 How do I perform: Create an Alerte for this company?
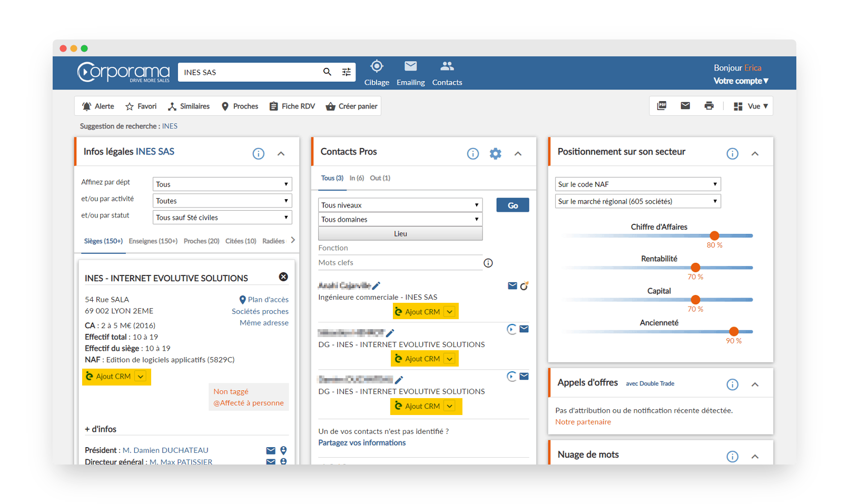[x=98, y=106]
